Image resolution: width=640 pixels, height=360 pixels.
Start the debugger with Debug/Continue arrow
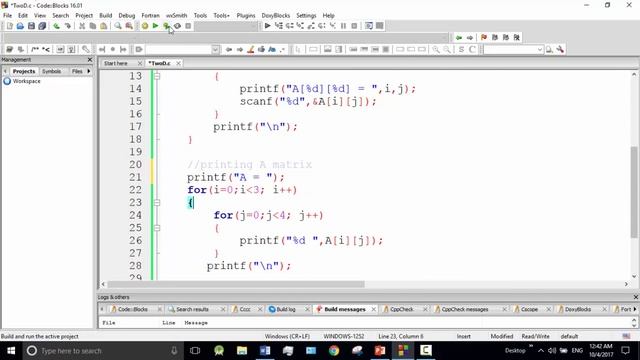[x=267, y=26]
